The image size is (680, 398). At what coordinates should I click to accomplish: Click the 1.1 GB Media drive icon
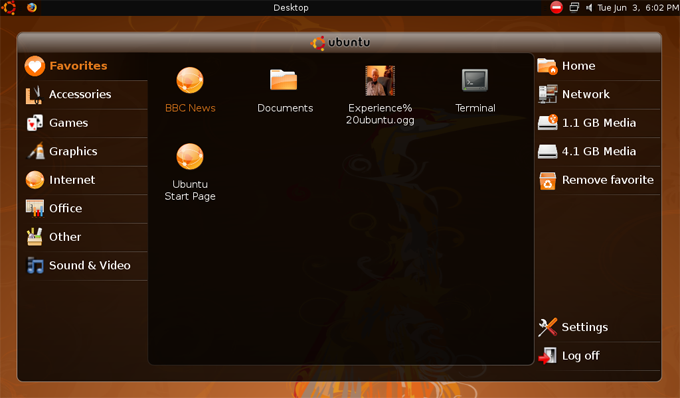(548, 122)
